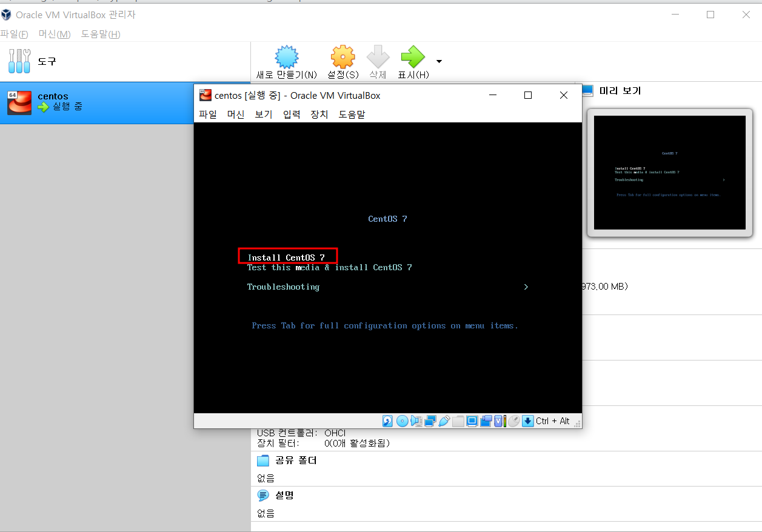This screenshot has height=532, width=762.
Task: Open the dropdown arrow next to Show (표시)
Action: (x=439, y=61)
